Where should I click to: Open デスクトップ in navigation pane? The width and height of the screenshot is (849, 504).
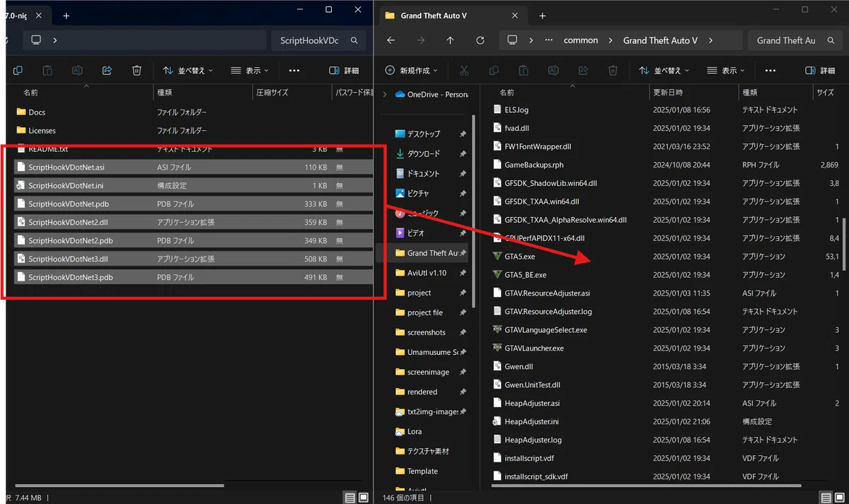423,134
